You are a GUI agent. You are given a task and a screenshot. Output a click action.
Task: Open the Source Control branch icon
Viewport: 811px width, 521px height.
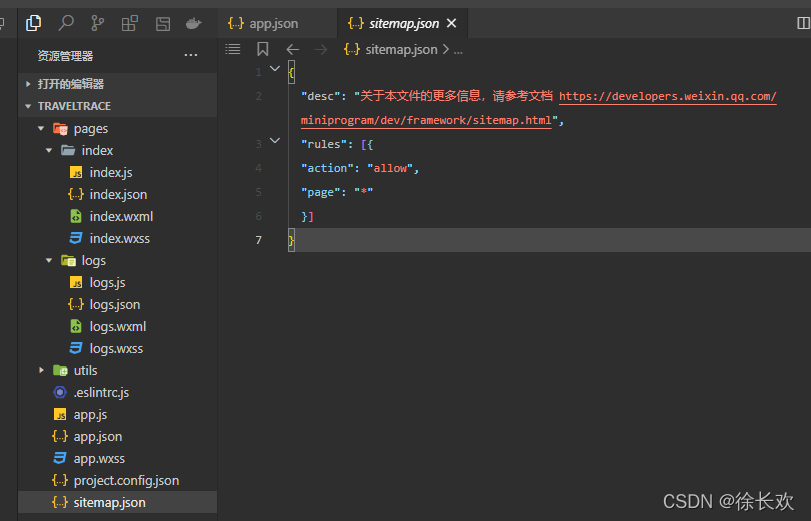pos(97,23)
